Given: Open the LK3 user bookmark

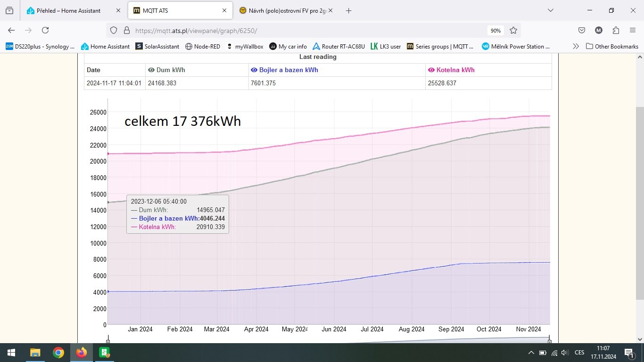Looking at the screenshot, I should pos(386,46).
